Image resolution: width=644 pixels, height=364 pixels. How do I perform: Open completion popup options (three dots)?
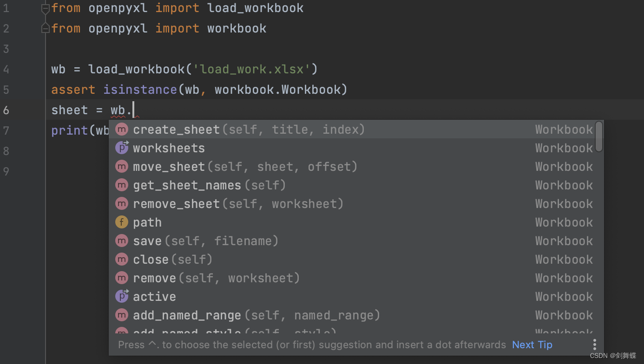pyautogui.click(x=594, y=344)
